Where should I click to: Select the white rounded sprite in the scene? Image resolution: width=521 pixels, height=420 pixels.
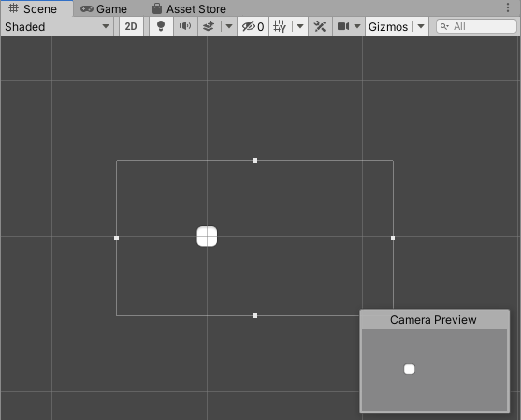(207, 237)
